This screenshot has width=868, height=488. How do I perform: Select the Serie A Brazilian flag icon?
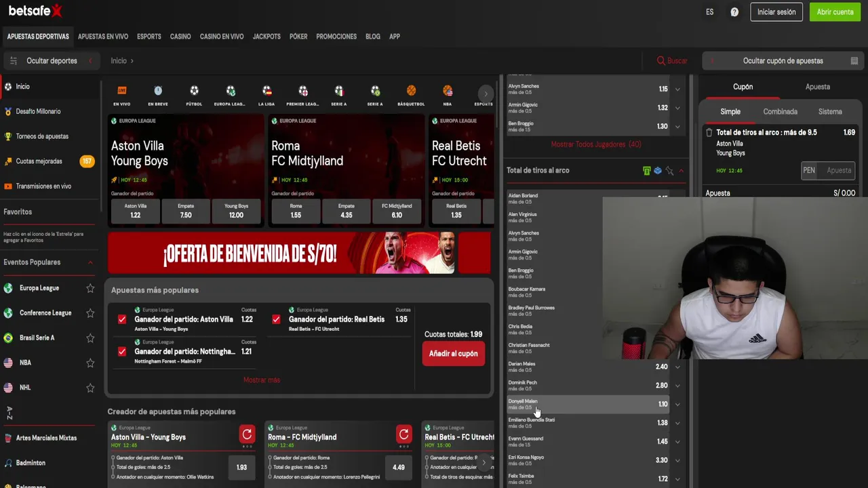click(375, 91)
